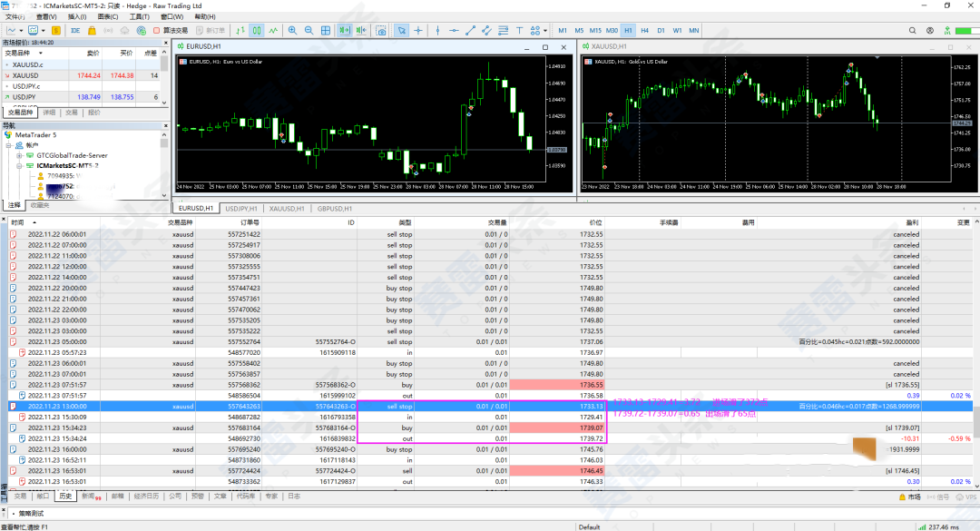Viewport: 980px width, 531px height.
Task: Collapse the ICMarketsSC-MT5-2 tree node
Action: pyautogui.click(x=19, y=166)
